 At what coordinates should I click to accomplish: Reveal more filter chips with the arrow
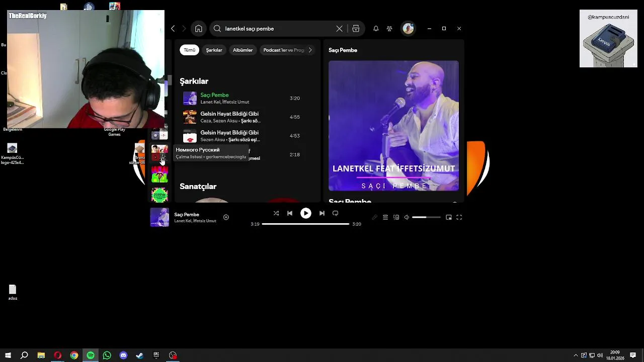[x=310, y=50]
